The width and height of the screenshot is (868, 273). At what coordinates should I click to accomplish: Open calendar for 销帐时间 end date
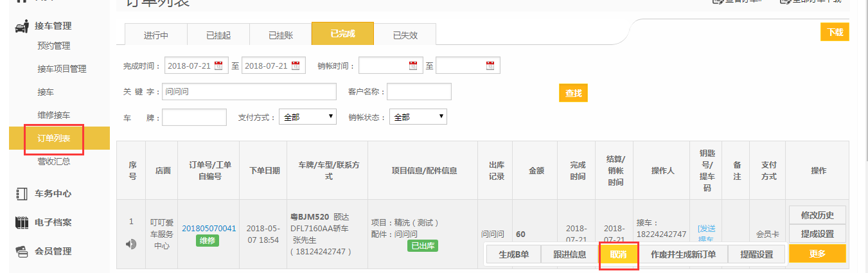pyautogui.click(x=490, y=66)
